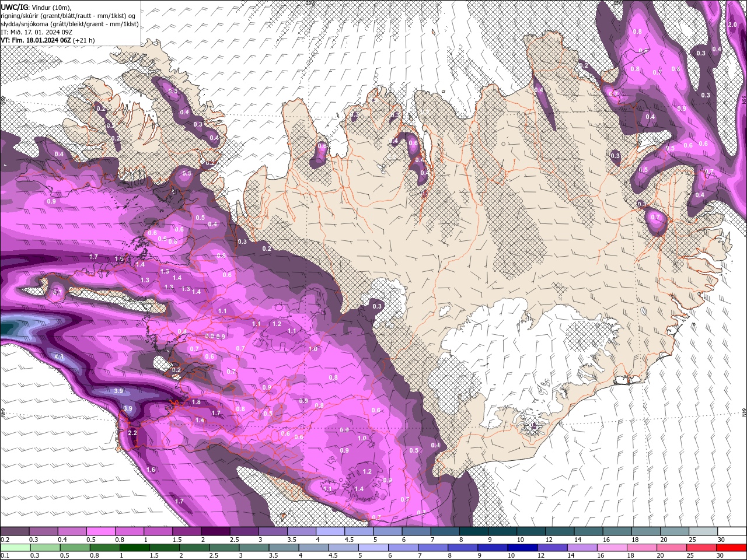Select the snow scale swatch for 1.5–2 mm
The height and width of the screenshot is (560, 747).
pyautogui.click(x=186, y=531)
